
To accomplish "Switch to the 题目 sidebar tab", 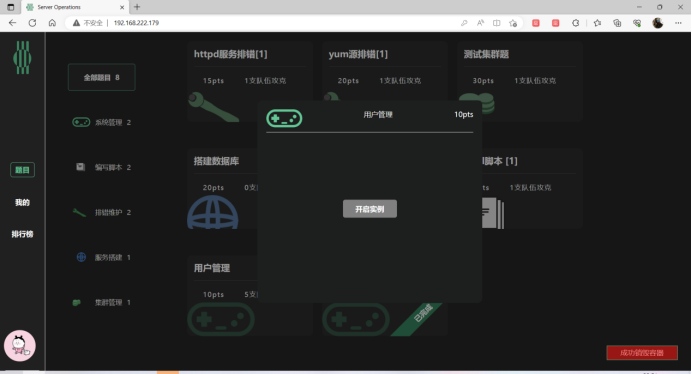I will point(23,170).
